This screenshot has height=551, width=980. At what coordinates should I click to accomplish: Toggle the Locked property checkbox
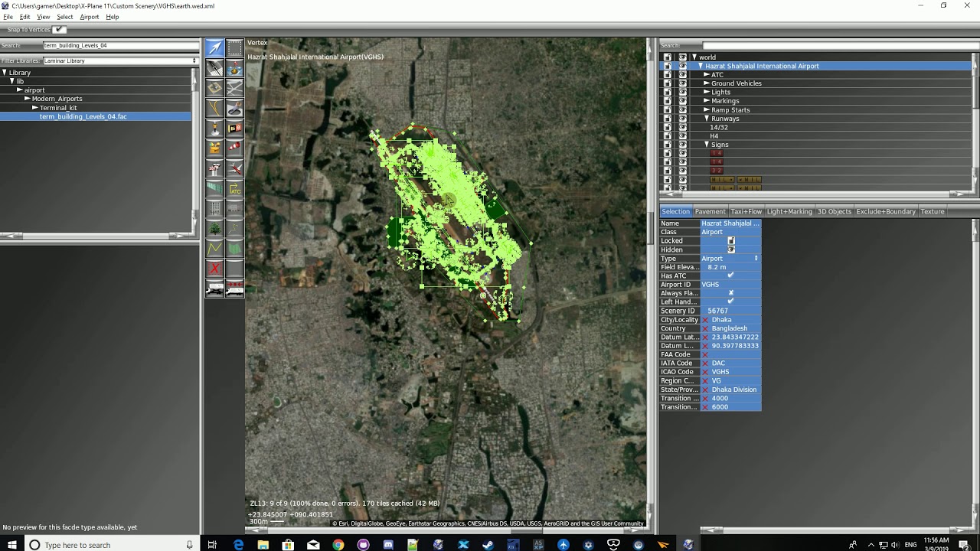[731, 241]
